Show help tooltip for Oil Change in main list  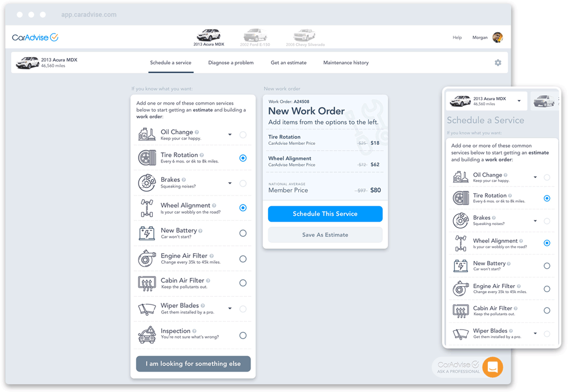click(x=197, y=132)
